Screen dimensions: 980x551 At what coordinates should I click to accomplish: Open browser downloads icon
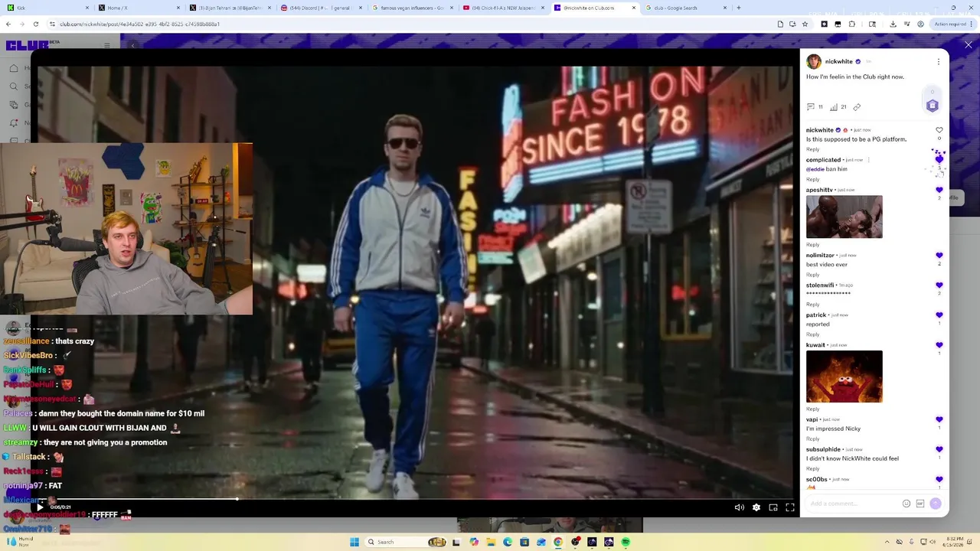(893, 24)
